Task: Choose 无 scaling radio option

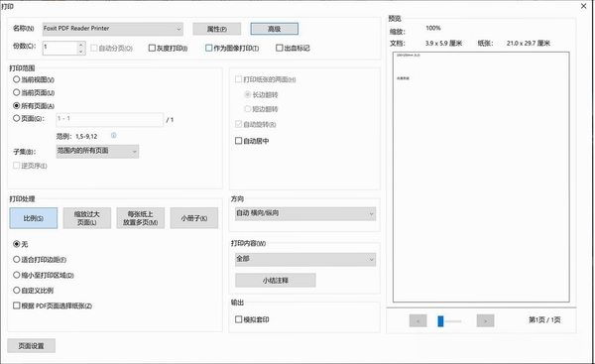Action: (x=16, y=244)
